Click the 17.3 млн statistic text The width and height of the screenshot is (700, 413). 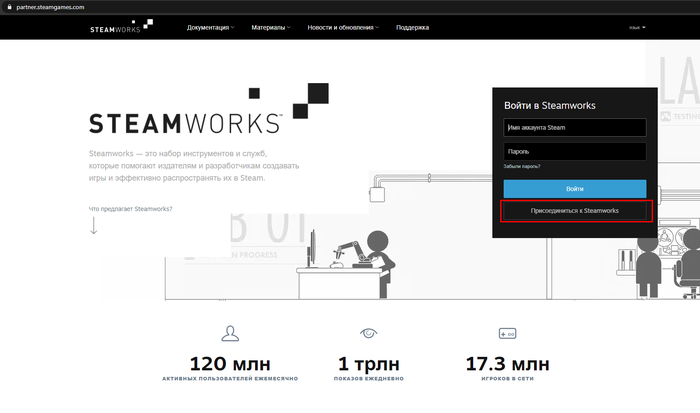click(x=508, y=364)
